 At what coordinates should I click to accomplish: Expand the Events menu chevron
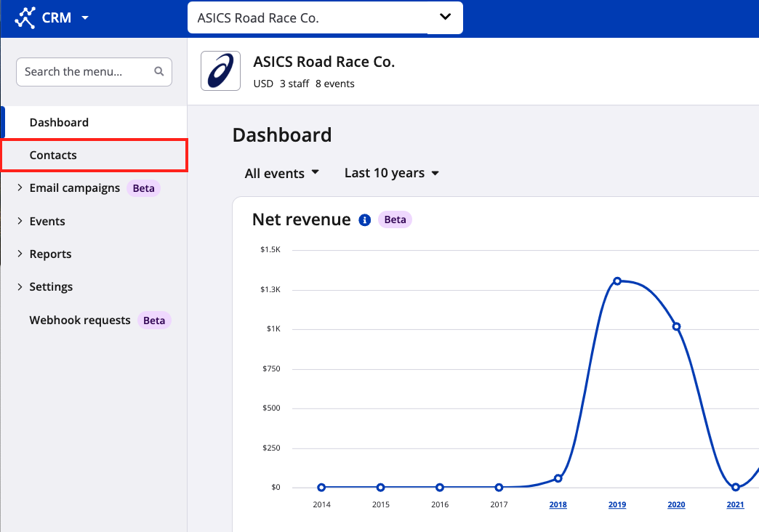20,221
